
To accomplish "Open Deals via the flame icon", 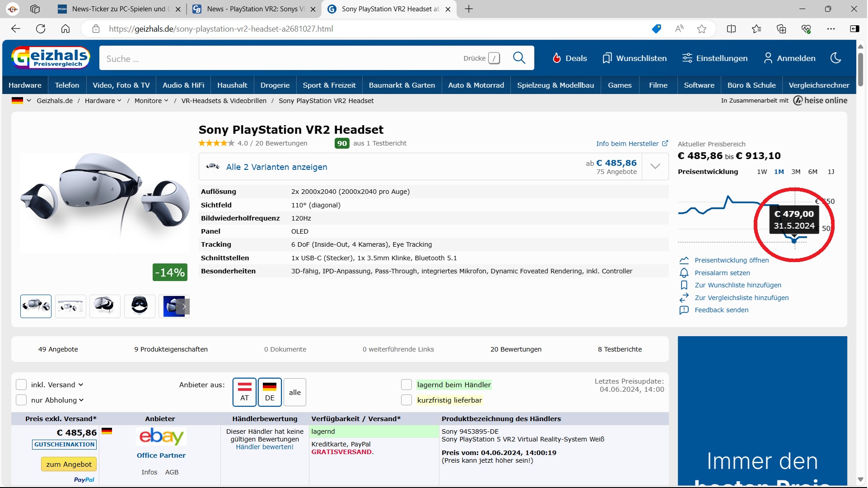I will pyautogui.click(x=557, y=58).
